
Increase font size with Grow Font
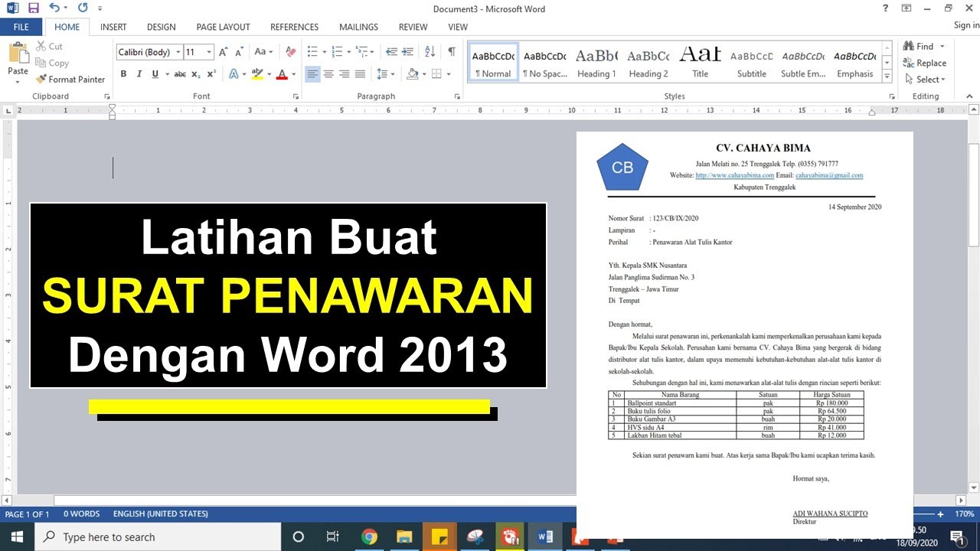point(223,52)
